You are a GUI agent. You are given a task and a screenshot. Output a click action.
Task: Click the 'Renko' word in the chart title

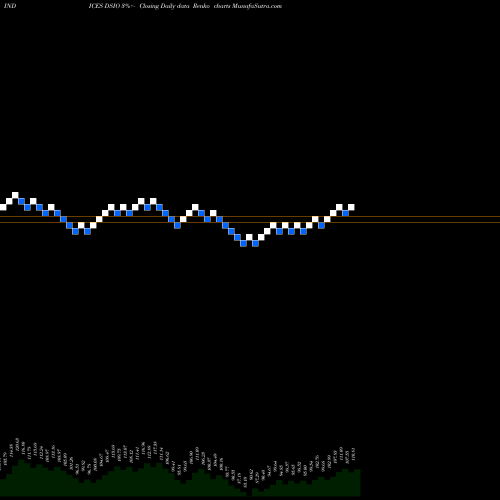(201, 6)
